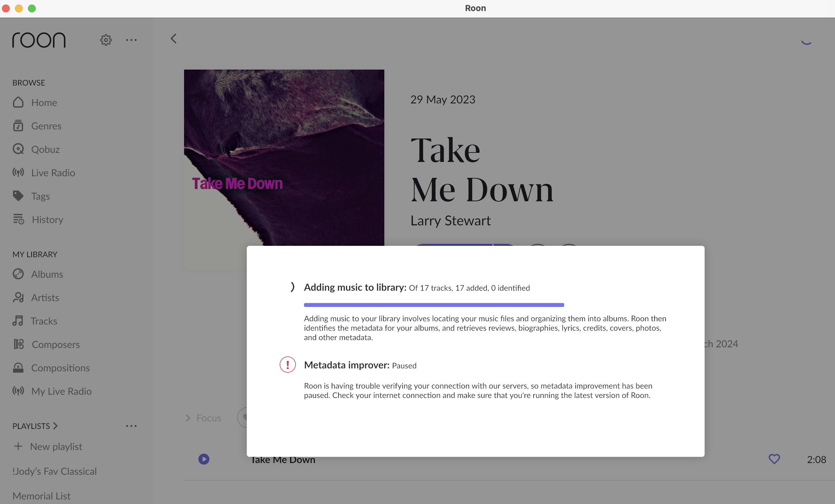Open Live Radio in the sidebar

coord(53,173)
